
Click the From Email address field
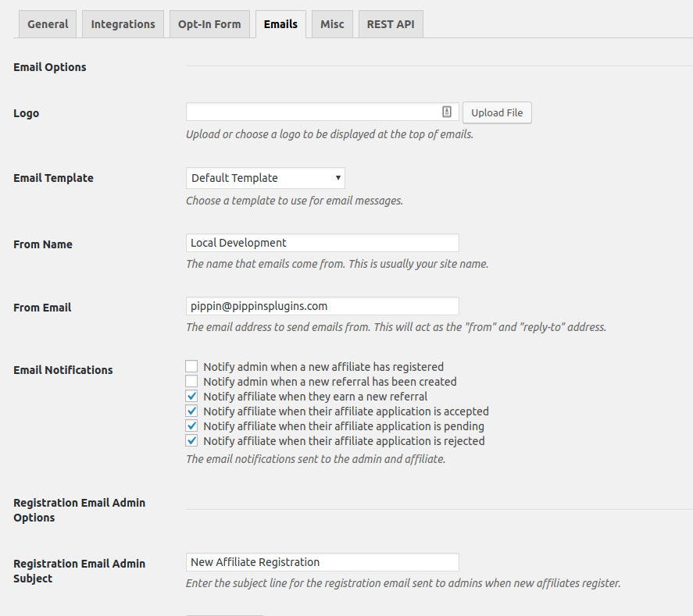323,306
